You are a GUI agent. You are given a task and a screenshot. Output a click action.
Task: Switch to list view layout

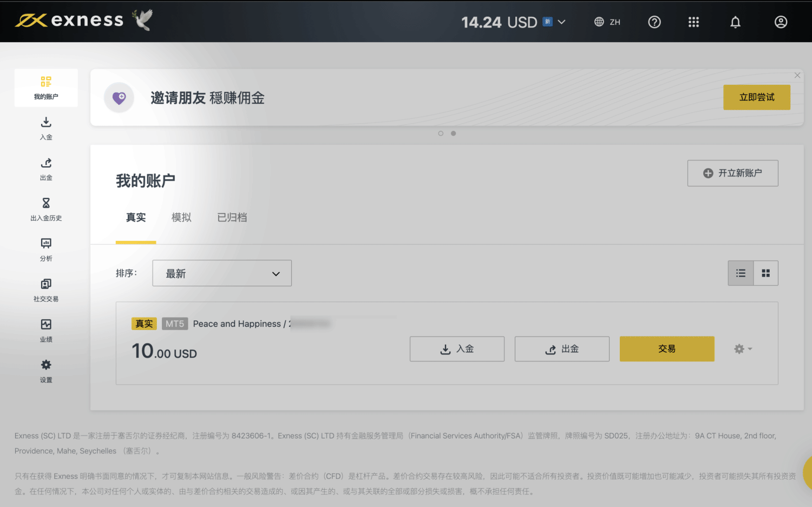point(741,273)
